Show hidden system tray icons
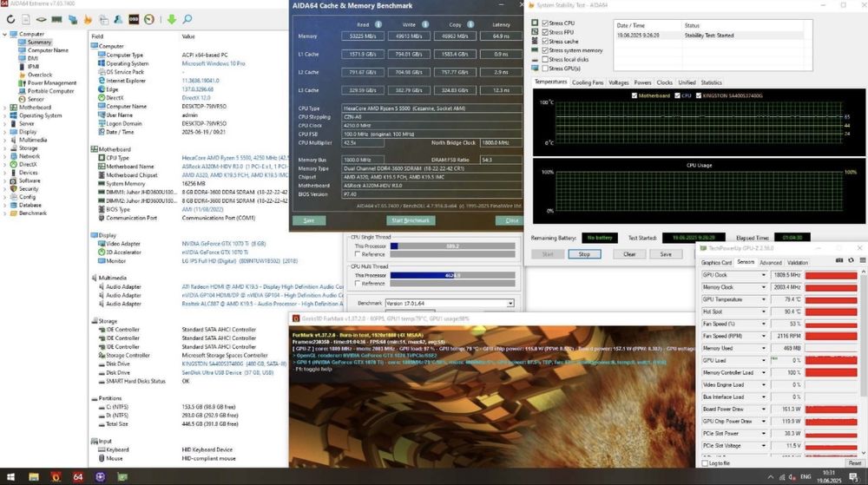868x485 pixels. click(771, 476)
